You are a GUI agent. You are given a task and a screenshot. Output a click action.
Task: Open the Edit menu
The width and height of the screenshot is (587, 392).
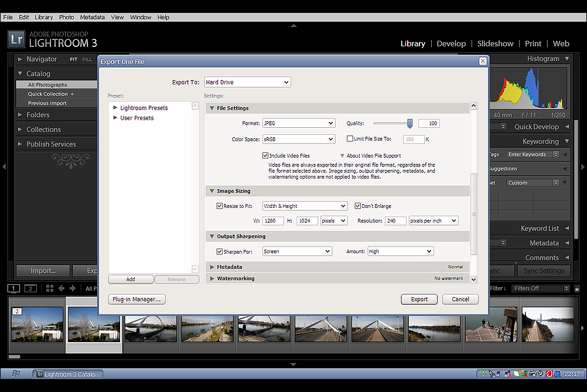tap(24, 17)
